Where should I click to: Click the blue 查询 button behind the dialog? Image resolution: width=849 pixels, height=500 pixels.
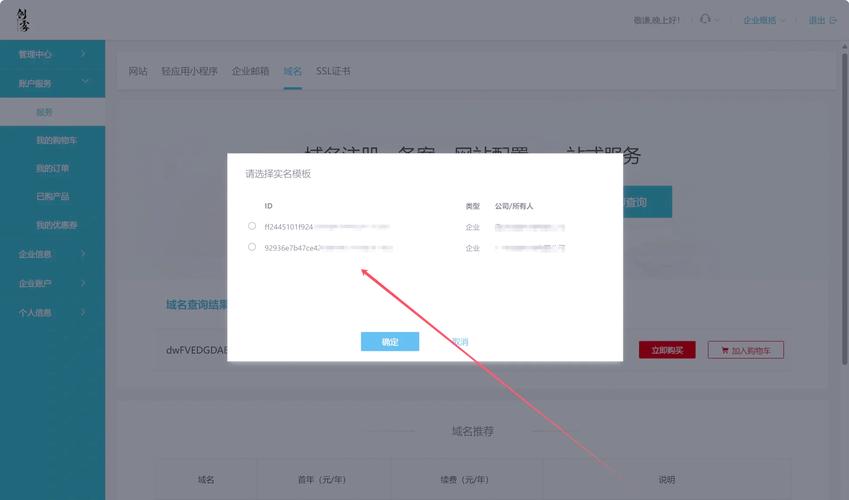tap(647, 202)
